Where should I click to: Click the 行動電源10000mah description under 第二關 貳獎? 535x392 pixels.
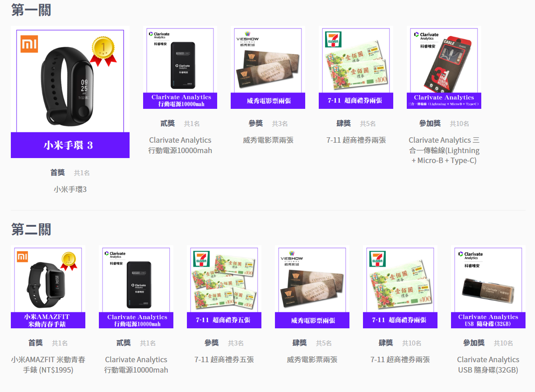(136, 365)
